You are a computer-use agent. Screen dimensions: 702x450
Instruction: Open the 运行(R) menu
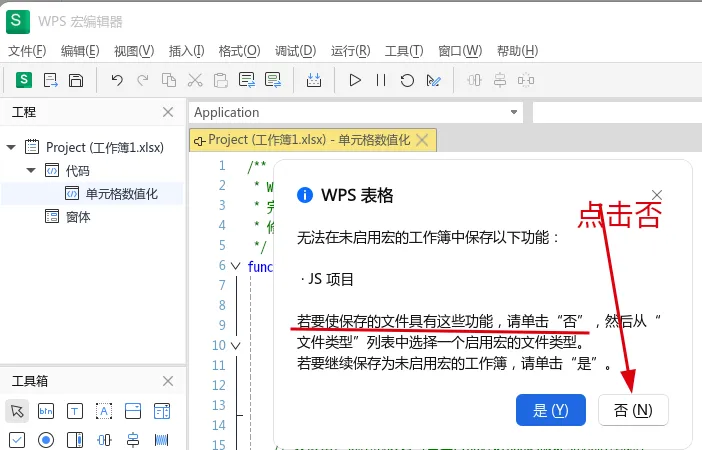351,51
